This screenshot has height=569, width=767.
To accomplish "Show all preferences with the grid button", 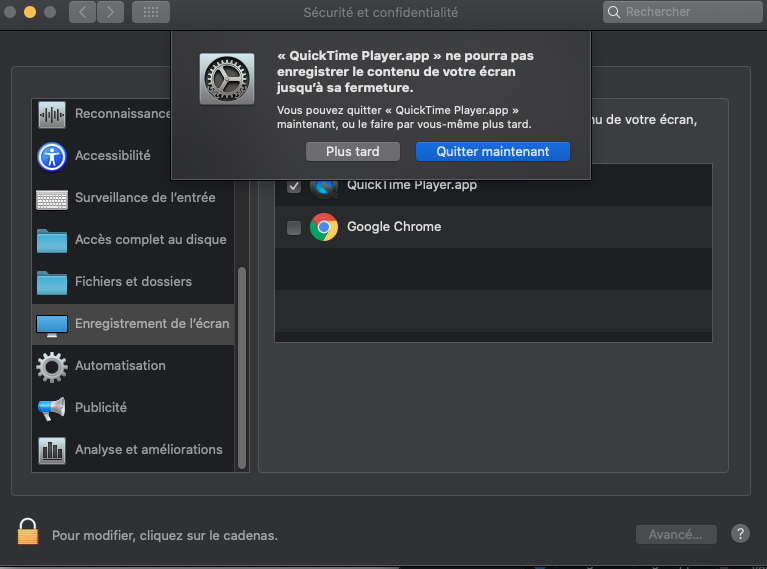I will [x=151, y=12].
